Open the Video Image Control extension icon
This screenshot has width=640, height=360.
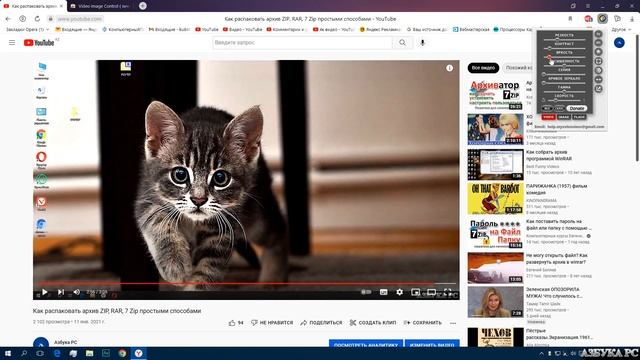[602, 18]
